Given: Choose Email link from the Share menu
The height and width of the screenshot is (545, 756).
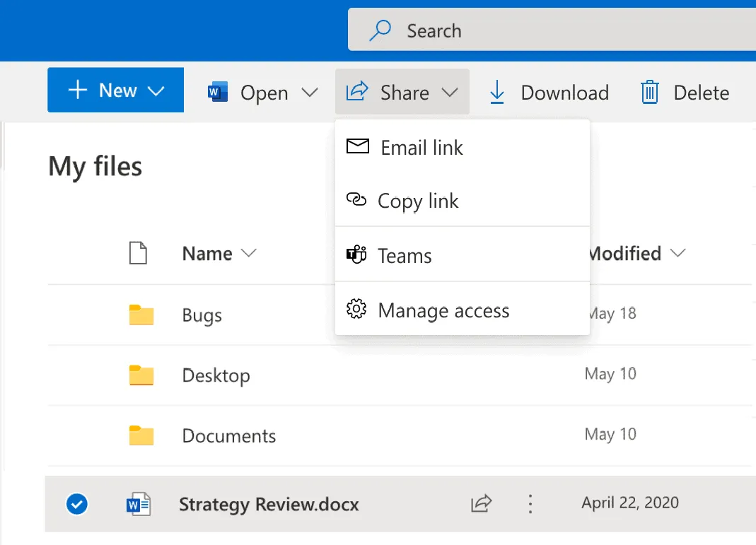Looking at the screenshot, I should [x=421, y=147].
